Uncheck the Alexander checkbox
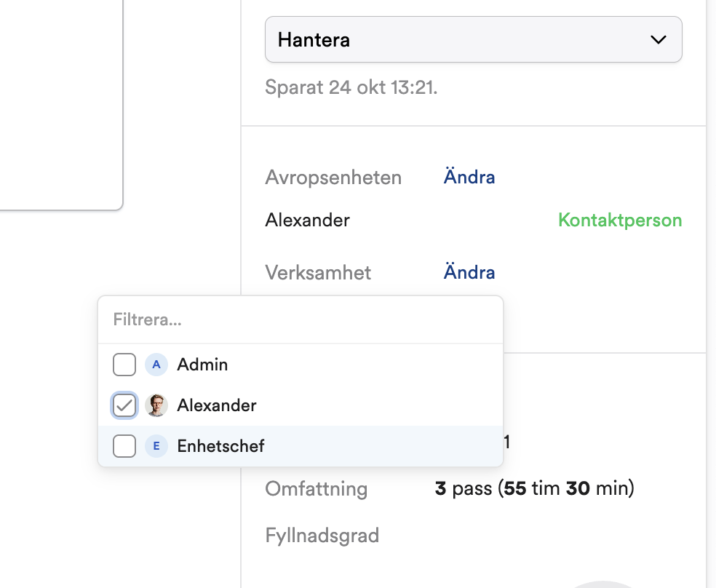Viewport: 716px width, 588px height. pyautogui.click(x=124, y=405)
